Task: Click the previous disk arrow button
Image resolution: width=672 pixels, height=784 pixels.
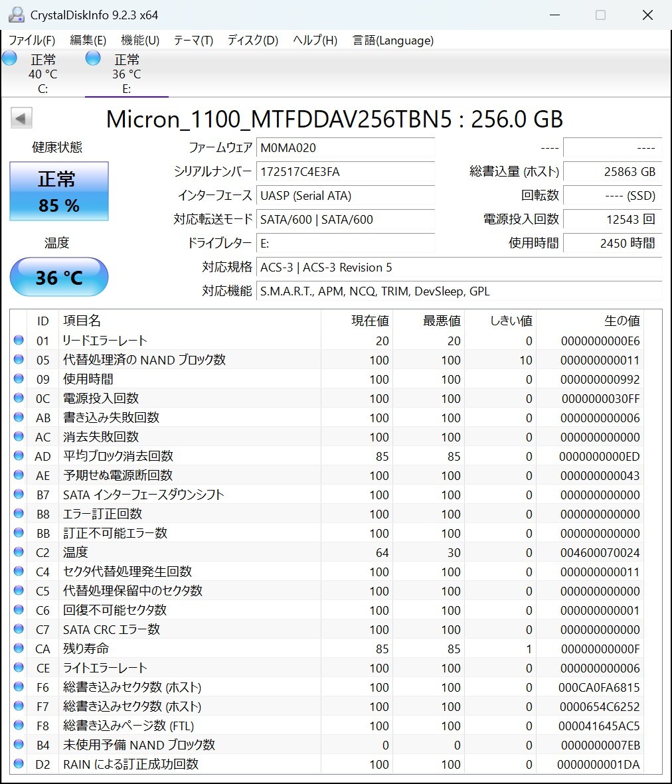Action: (x=21, y=119)
